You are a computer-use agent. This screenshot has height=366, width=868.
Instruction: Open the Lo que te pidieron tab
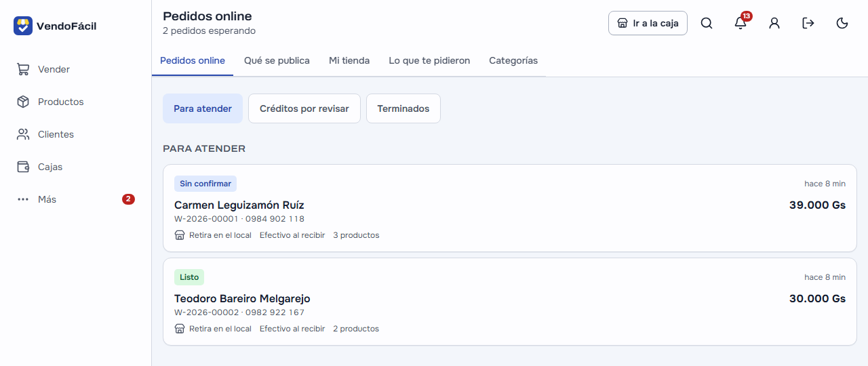tap(429, 60)
